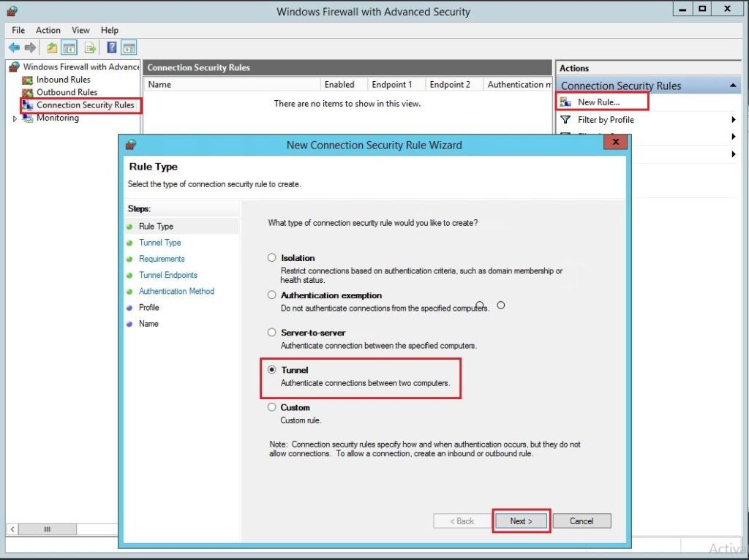Select Inbound Rules in tree
749x560 pixels.
click(x=64, y=80)
